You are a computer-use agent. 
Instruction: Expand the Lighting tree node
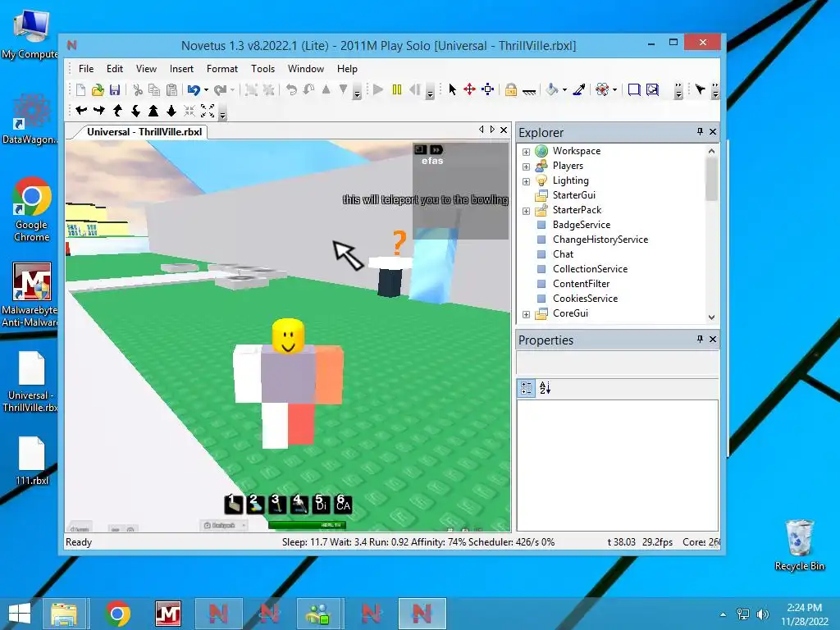coord(526,181)
